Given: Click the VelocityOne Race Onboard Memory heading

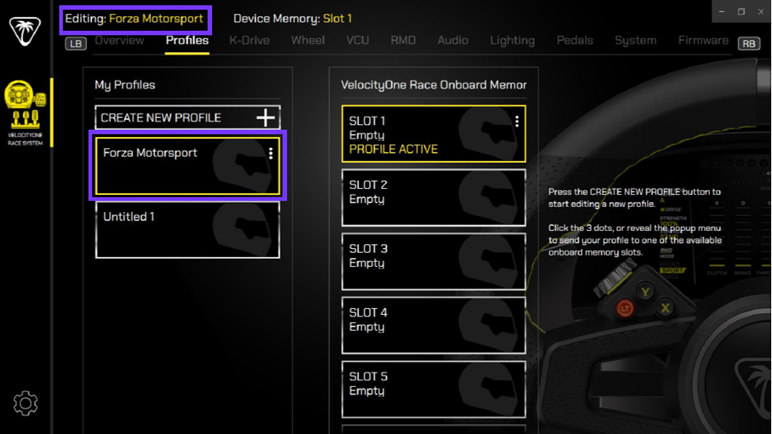Looking at the screenshot, I should coord(433,85).
